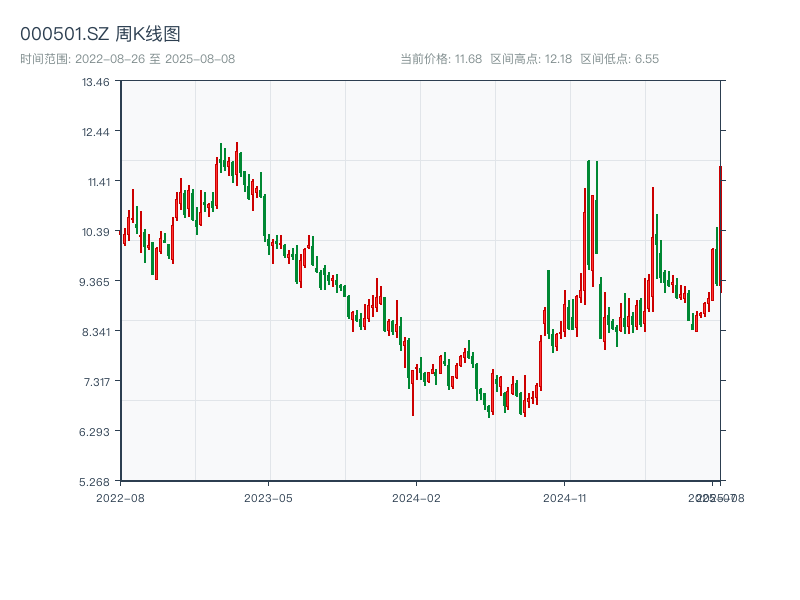This screenshot has width=800, height=600.
Task: Click the last red candlestick at chart's right edge
Action: (x=720, y=229)
